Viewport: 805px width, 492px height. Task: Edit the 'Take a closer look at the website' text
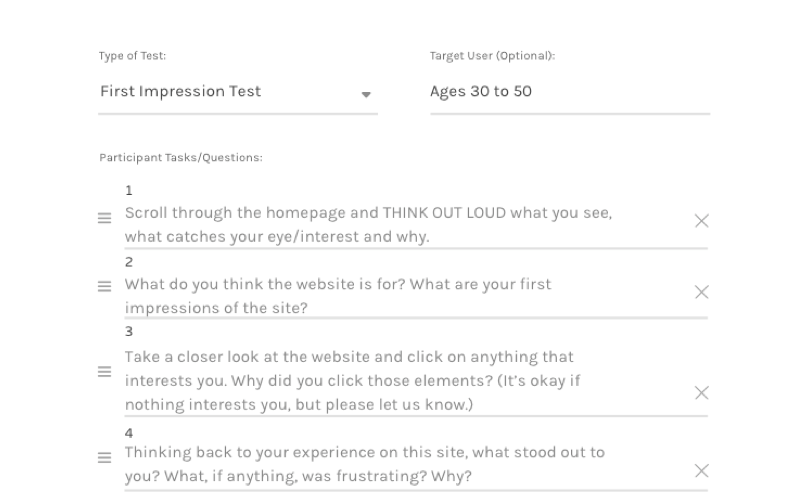coord(353,381)
